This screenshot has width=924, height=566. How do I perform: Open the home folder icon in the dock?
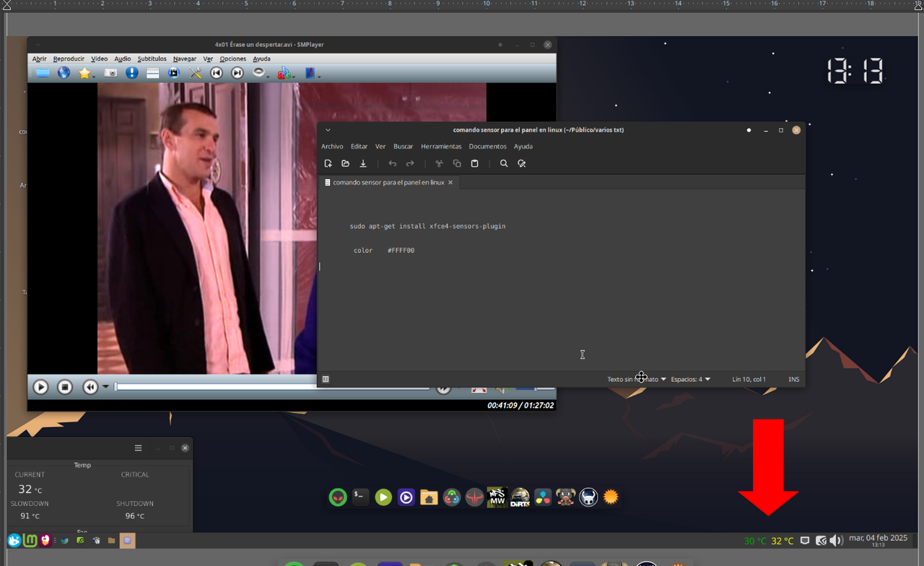[x=429, y=497]
